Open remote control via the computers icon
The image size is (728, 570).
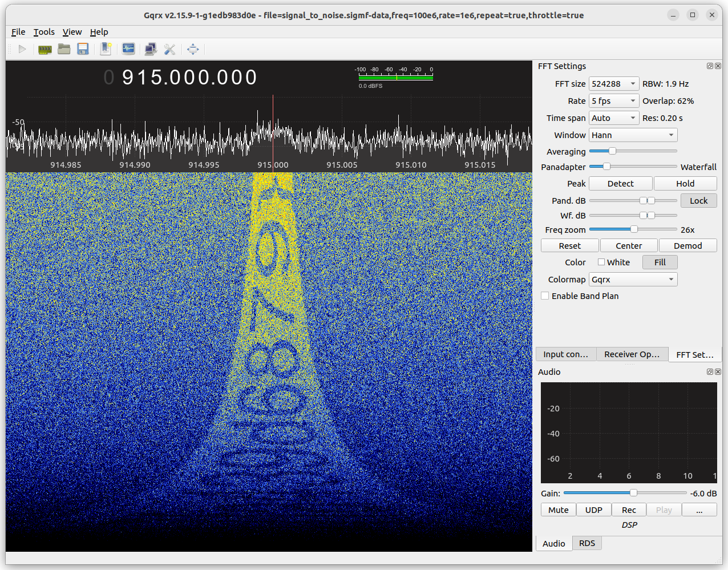pyautogui.click(x=150, y=49)
